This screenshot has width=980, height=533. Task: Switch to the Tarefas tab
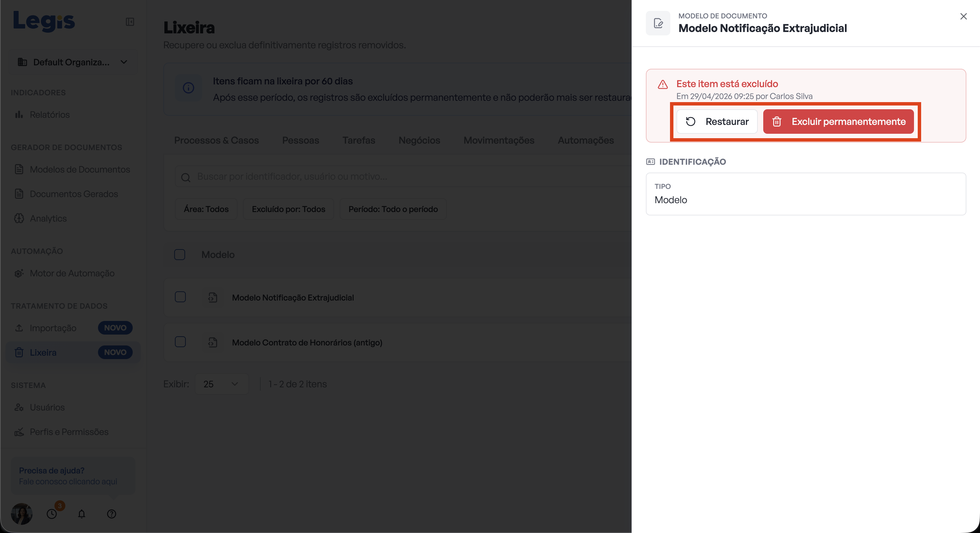click(x=359, y=140)
